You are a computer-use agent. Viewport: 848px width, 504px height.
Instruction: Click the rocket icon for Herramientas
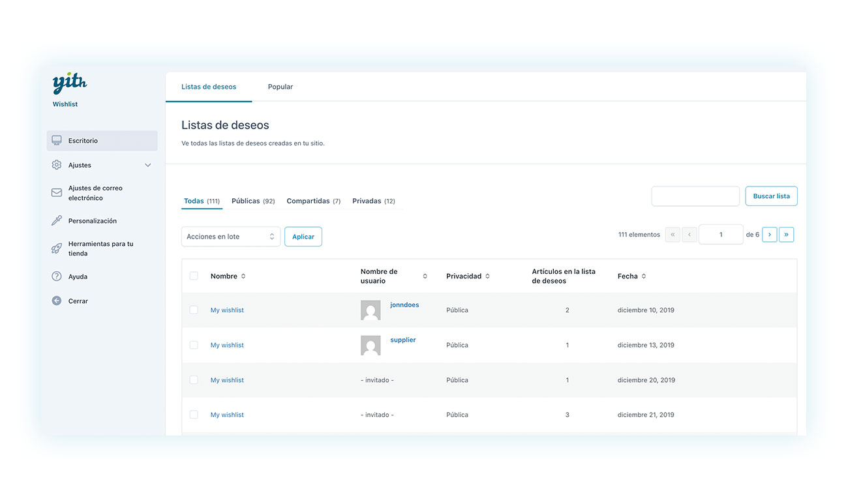(x=57, y=248)
